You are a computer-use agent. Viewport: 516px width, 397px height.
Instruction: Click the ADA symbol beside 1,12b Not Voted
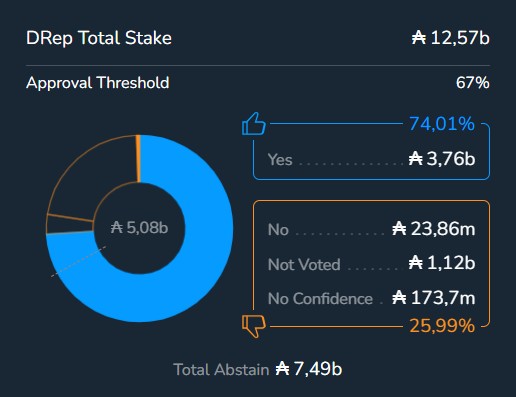point(416,263)
